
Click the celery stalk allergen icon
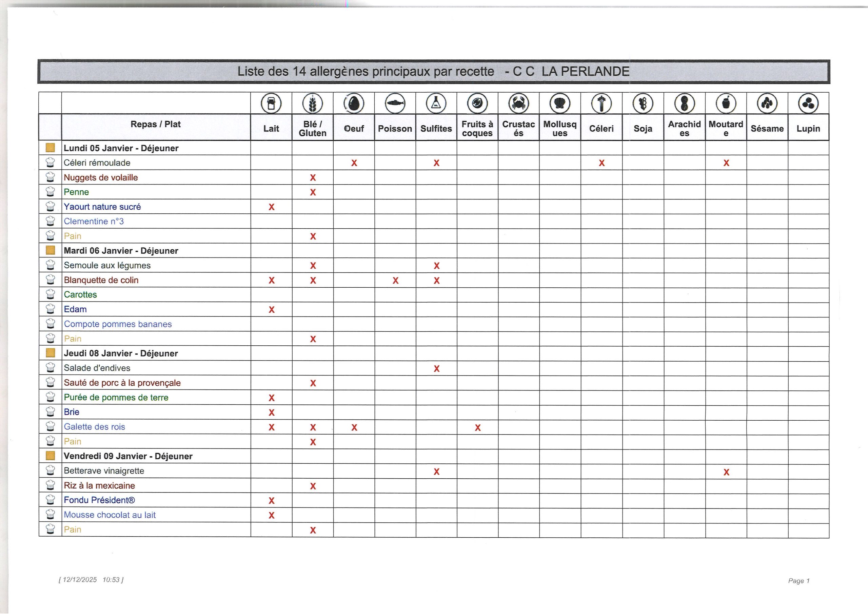click(x=601, y=103)
